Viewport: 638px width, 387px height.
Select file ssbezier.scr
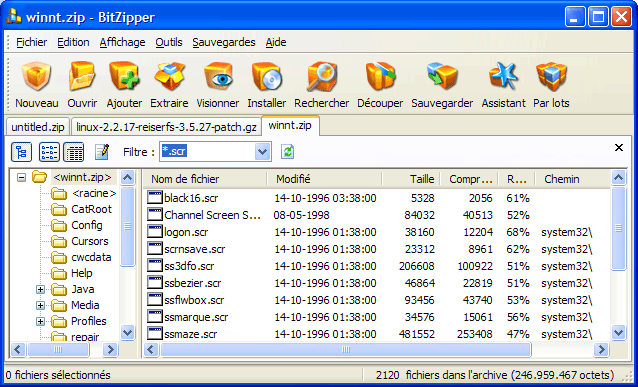click(193, 283)
